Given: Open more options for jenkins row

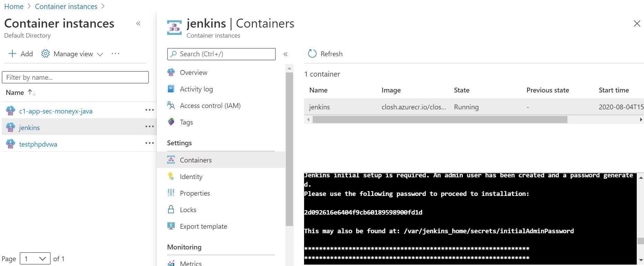Looking at the screenshot, I should point(150,127).
